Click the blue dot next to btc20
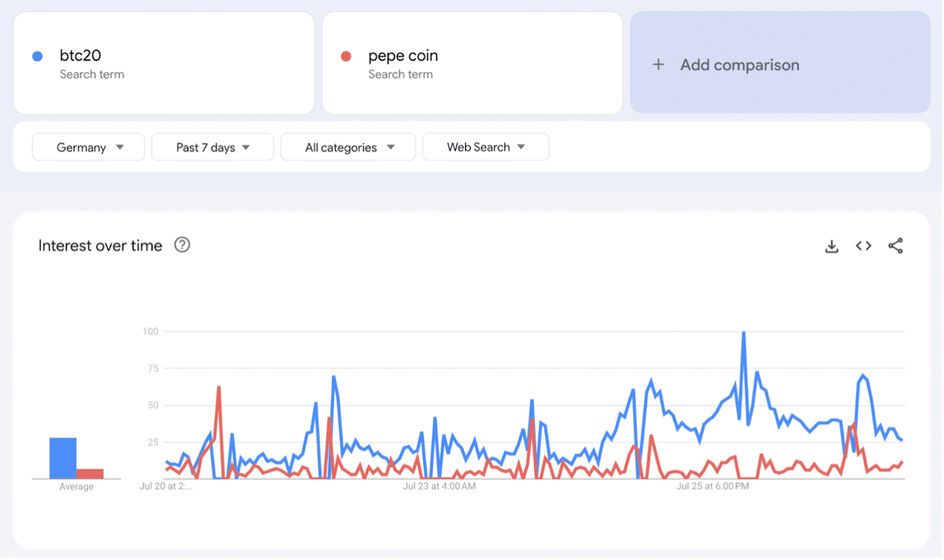Image resolution: width=944 pixels, height=560 pixels. coord(38,56)
